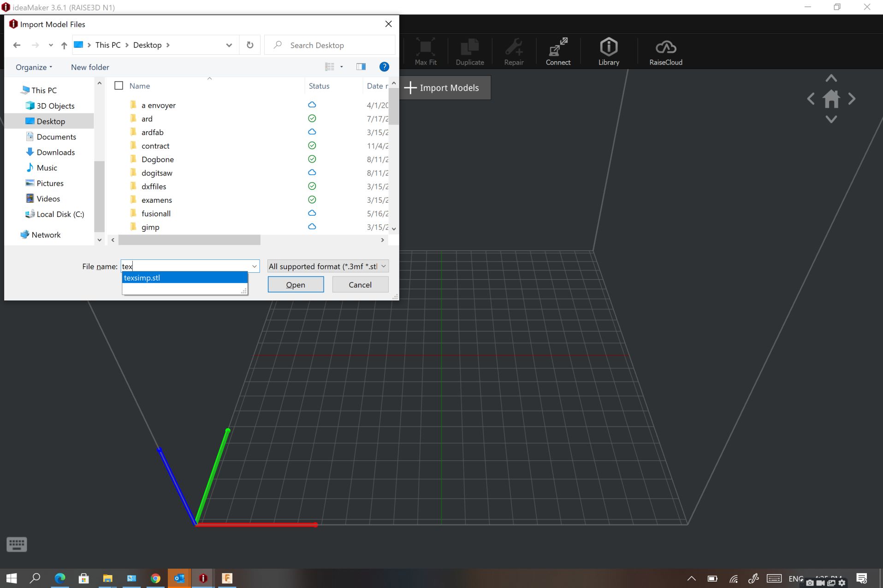Click the horizontal scrollbar thumb in file list
Viewport: 883px width, 588px height.
pyautogui.click(x=189, y=240)
